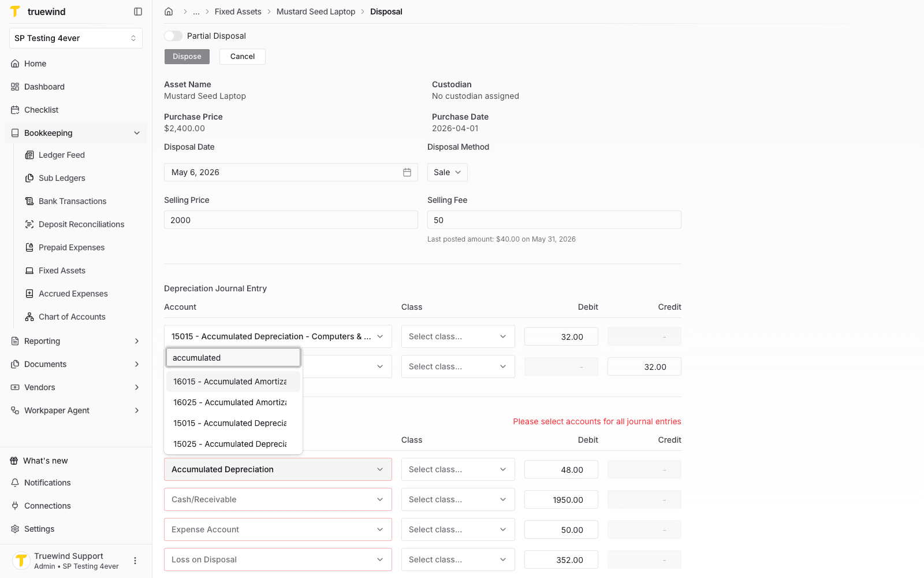924x578 pixels.
Task: Click the Selling Fee input field
Action: [x=554, y=220]
